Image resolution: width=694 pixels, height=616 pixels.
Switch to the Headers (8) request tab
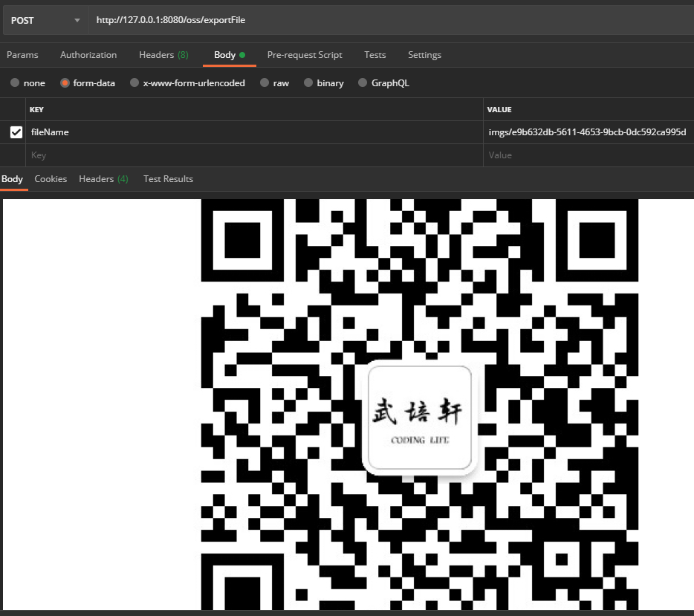coord(163,54)
